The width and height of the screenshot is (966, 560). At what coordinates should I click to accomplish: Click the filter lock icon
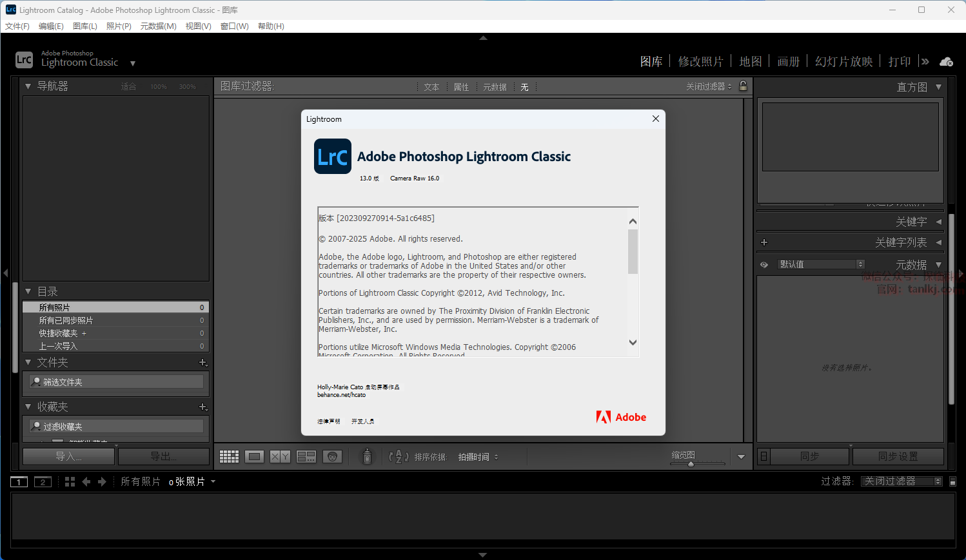[x=744, y=86]
